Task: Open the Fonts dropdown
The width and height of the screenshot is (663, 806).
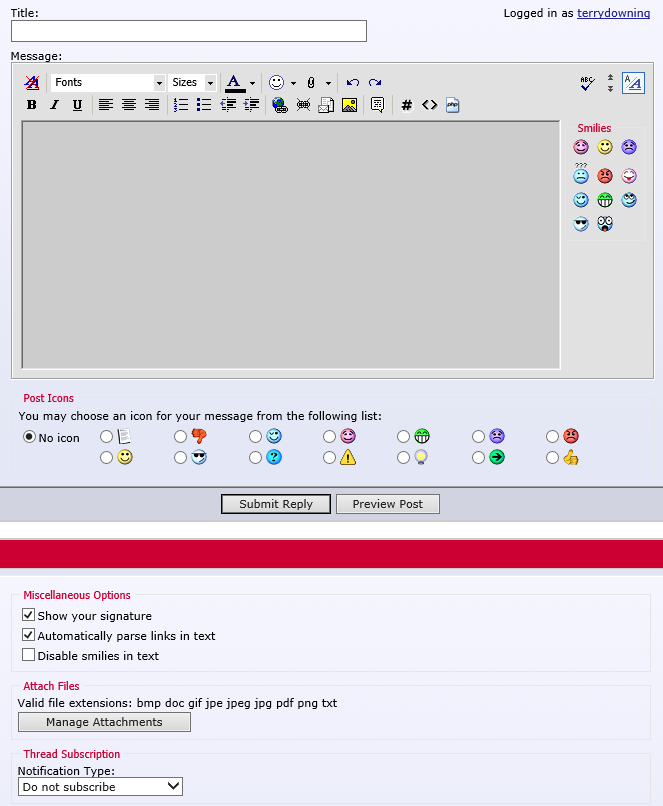Action: click(x=107, y=82)
